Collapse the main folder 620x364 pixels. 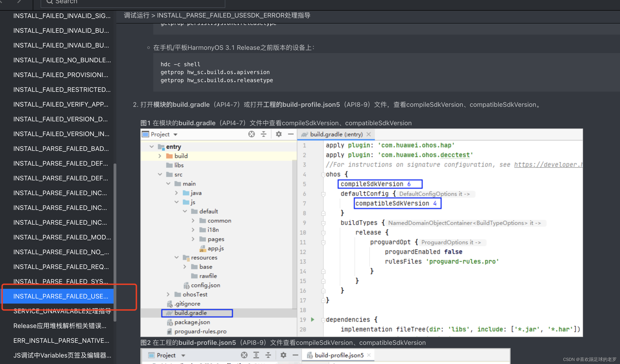[x=168, y=184]
